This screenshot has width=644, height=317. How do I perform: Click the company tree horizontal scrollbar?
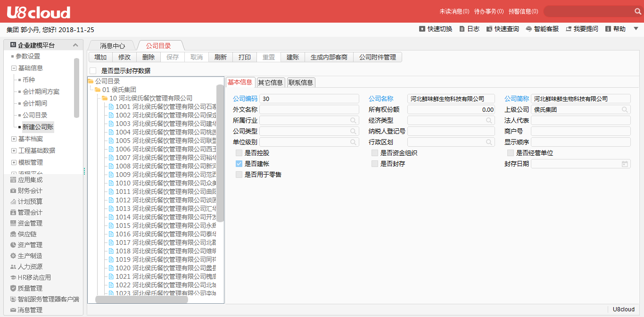point(141,299)
